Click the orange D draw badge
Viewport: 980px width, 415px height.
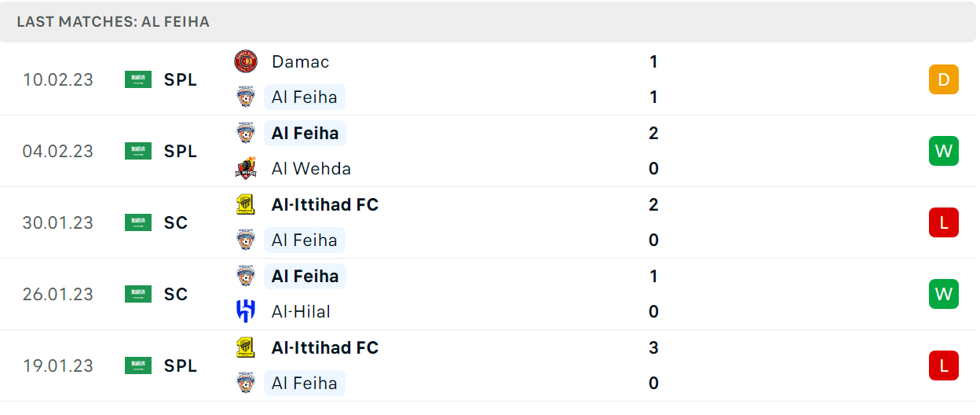(944, 79)
